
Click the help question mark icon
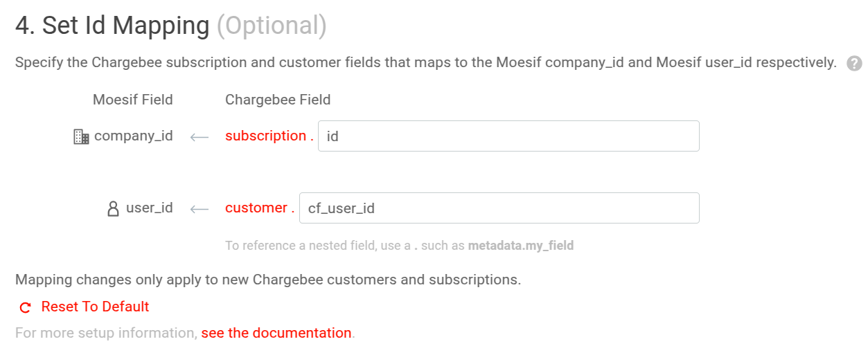855,64
